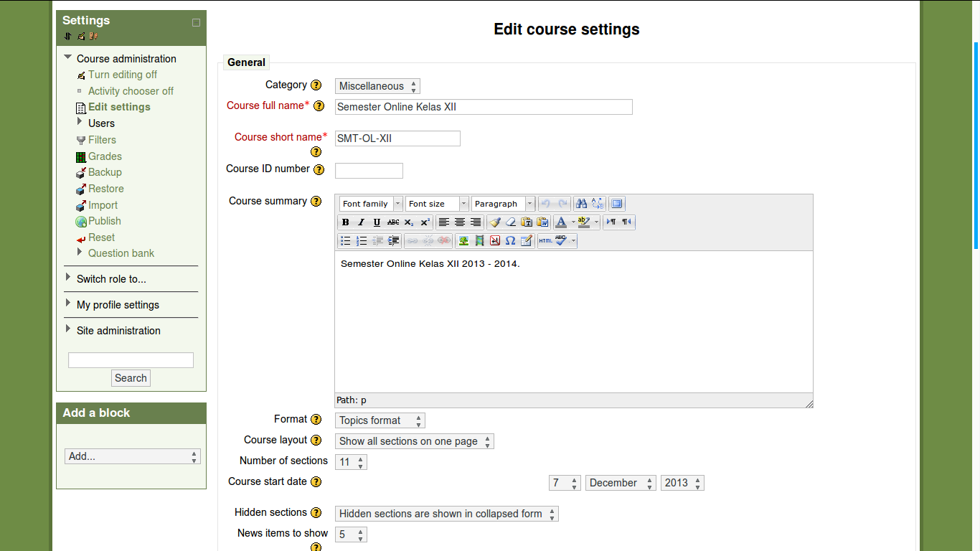Select the unordered list icon
This screenshot has width=980, height=551.
click(x=346, y=240)
